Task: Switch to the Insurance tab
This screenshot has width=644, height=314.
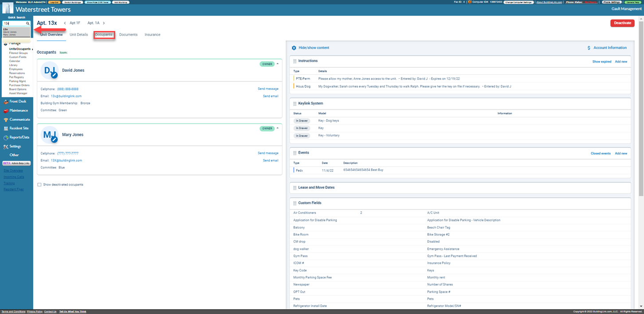Action: (x=152, y=35)
